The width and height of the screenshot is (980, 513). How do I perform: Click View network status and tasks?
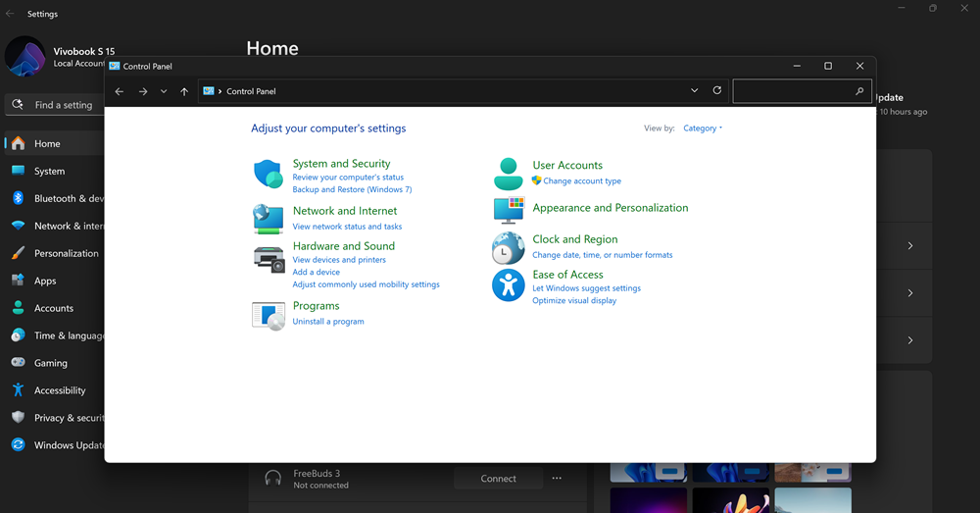(x=347, y=227)
